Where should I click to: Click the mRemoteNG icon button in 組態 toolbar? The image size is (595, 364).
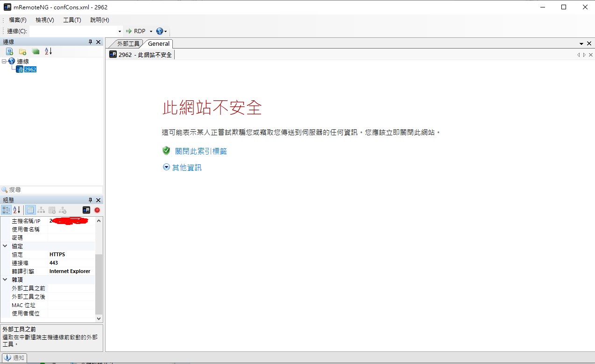pyautogui.click(x=86, y=210)
